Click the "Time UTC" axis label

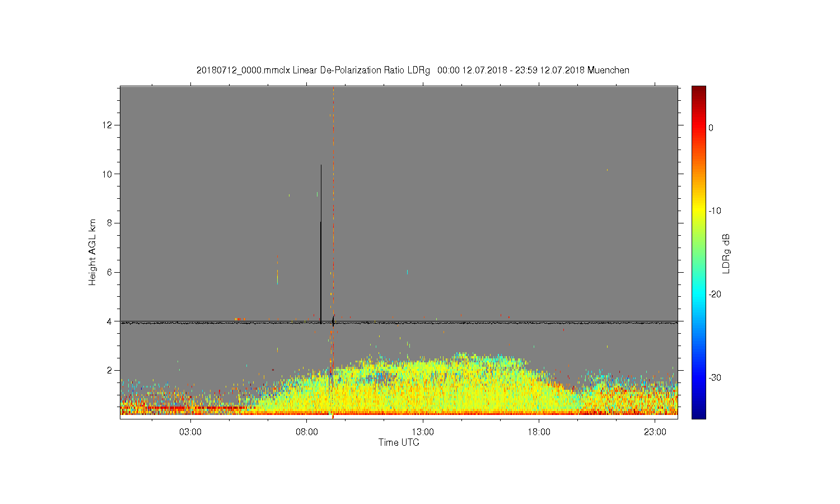pyautogui.click(x=399, y=442)
